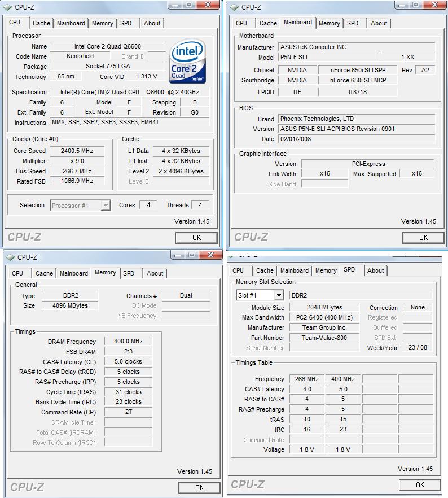Click the CPU-Z icon in the CPU window title bar

[x=7, y=7]
